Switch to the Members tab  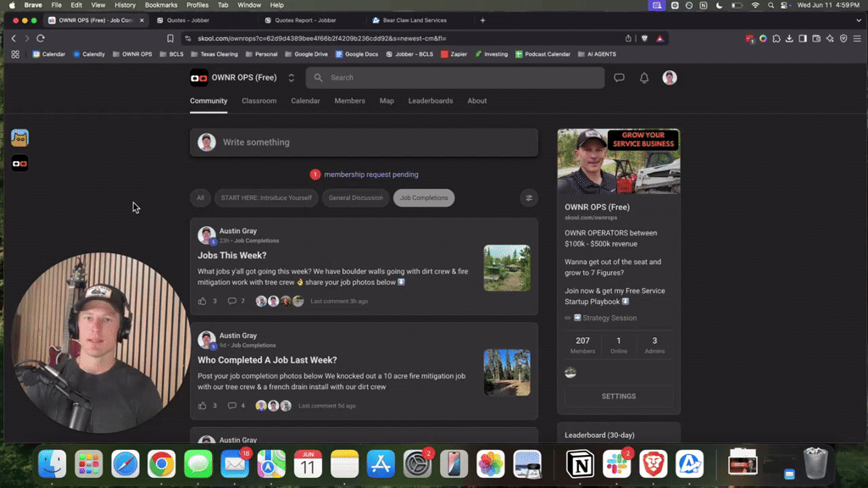click(350, 101)
